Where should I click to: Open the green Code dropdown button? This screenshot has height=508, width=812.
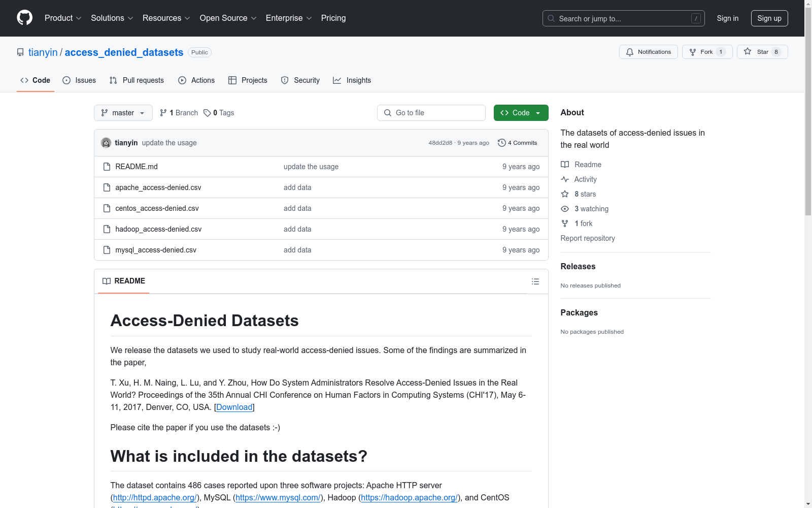click(x=521, y=113)
